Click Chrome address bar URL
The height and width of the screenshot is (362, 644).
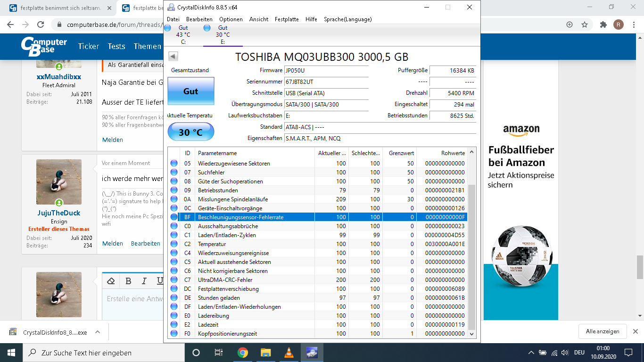pyautogui.click(x=115, y=25)
